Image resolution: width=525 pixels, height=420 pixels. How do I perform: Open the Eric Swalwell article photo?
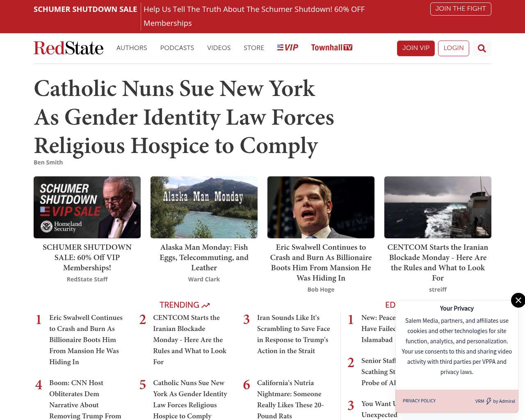click(321, 207)
